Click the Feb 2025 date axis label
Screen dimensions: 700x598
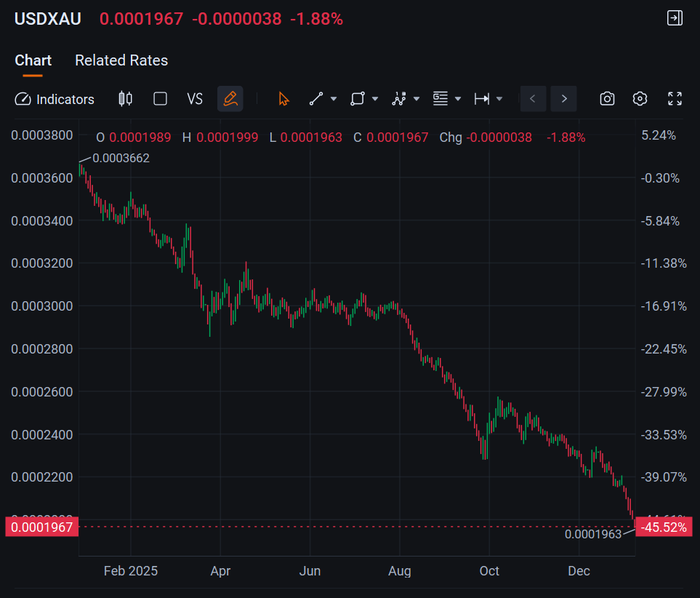(131, 571)
